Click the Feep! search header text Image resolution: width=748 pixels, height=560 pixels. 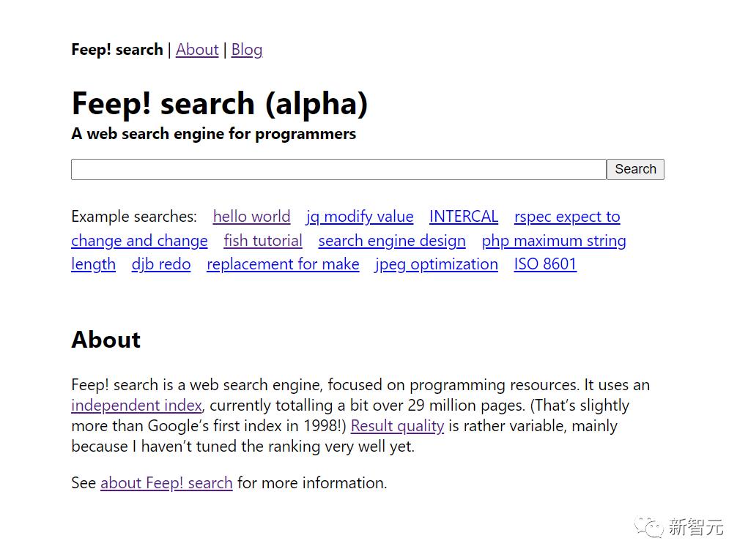tap(116, 49)
